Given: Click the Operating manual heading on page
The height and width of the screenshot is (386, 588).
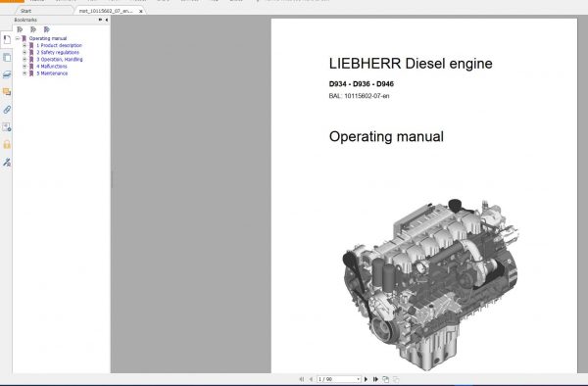Looking at the screenshot, I should pyautogui.click(x=386, y=136).
